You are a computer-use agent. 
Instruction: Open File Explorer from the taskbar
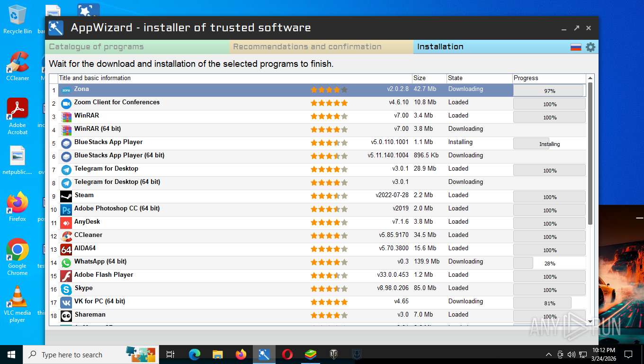coord(218,355)
